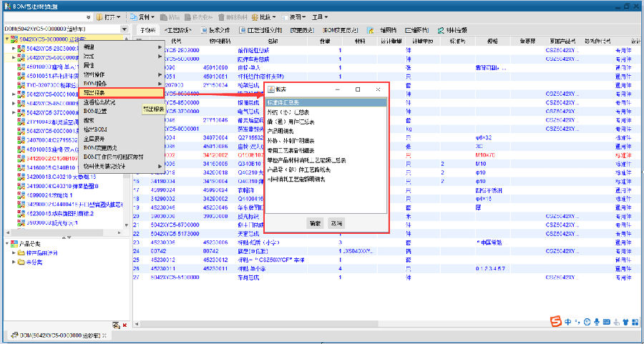Click the red X icon at left panel bottom
The image size is (644, 344).
[125, 325]
